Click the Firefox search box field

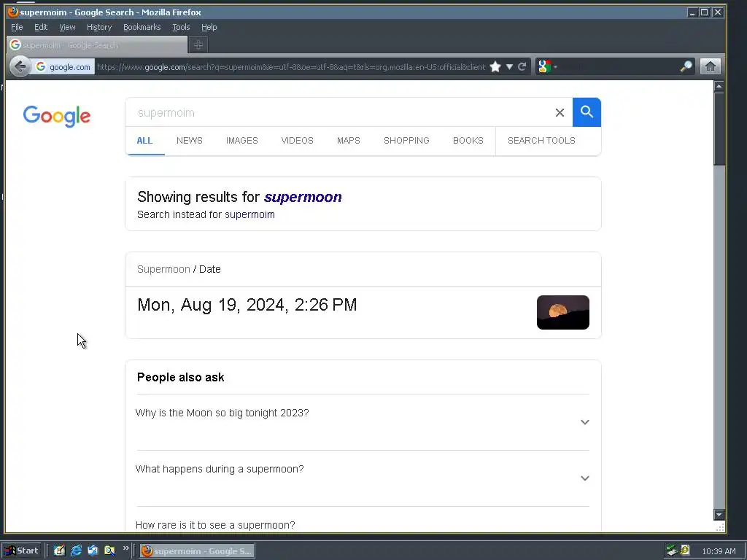click(x=617, y=66)
